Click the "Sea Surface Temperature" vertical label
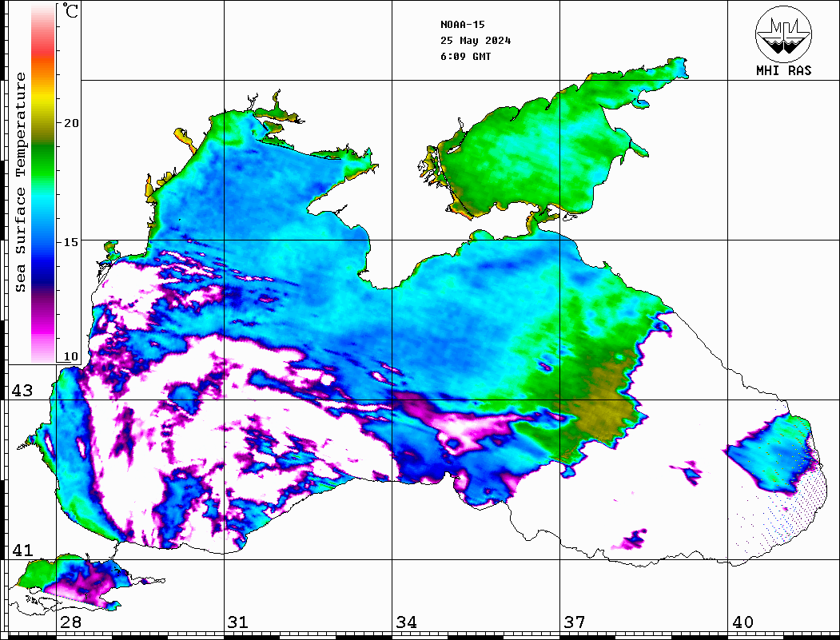 pos(20,182)
